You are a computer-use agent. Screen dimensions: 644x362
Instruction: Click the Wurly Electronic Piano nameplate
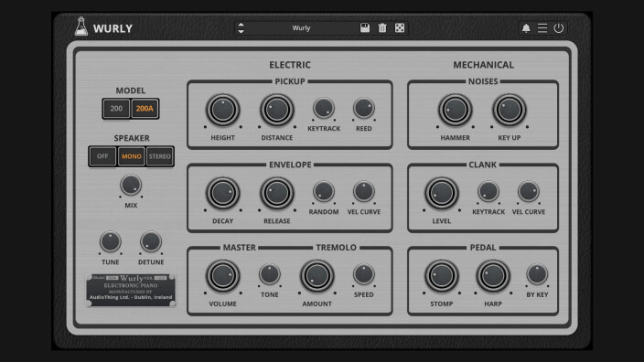(x=131, y=290)
